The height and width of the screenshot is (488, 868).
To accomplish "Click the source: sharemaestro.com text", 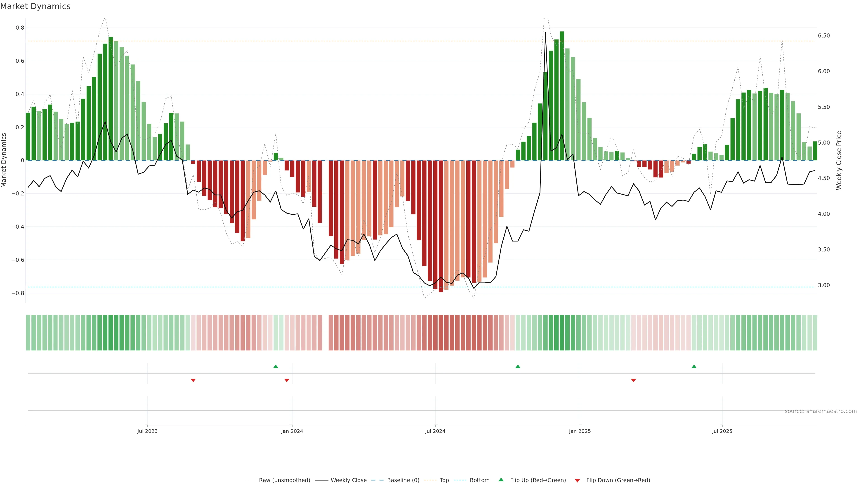I will pos(821,411).
